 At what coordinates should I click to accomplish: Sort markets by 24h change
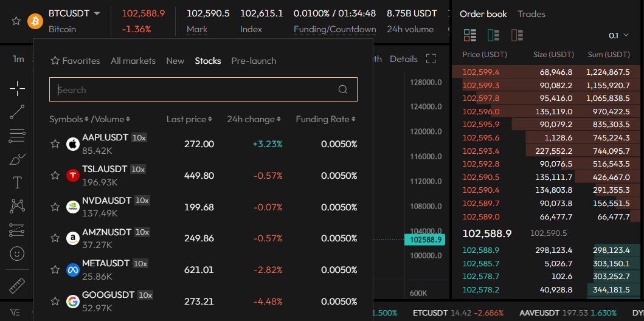[x=254, y=119]
